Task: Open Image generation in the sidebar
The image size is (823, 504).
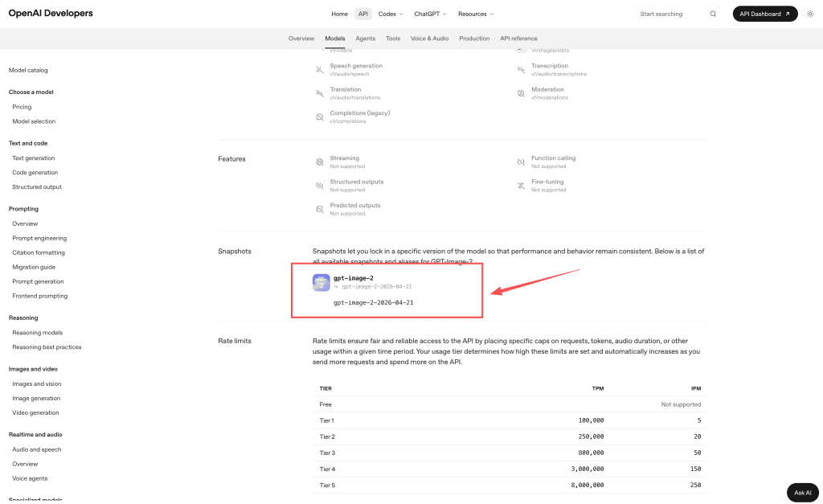Action: (36, 399)
